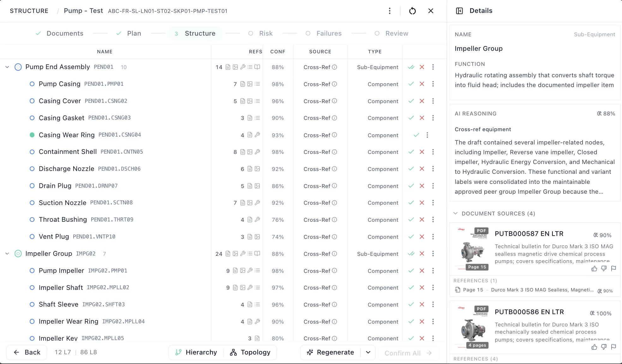Viewport: 622px width, 364px height.
Task: Click the Regenerate button
Action: pyautogui.click(x=330, y=352)
